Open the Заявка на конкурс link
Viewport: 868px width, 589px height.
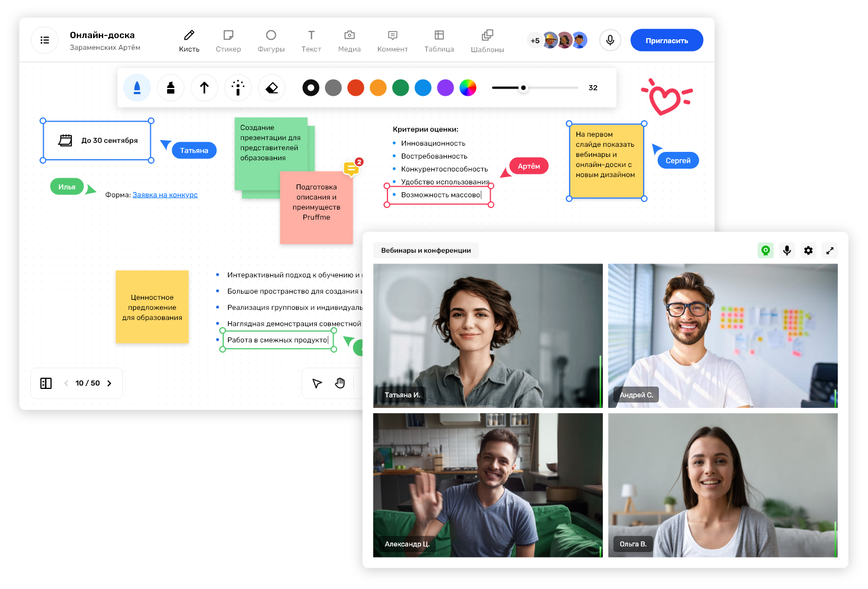pos(165,195)
